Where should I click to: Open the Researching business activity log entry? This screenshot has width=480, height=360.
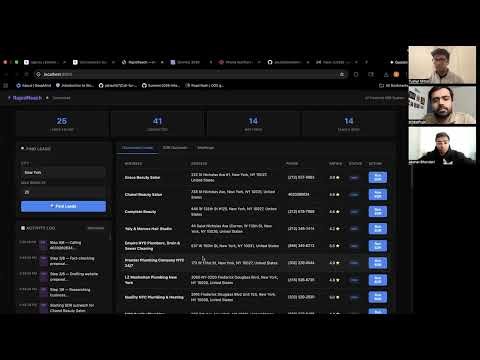point(63,292)
